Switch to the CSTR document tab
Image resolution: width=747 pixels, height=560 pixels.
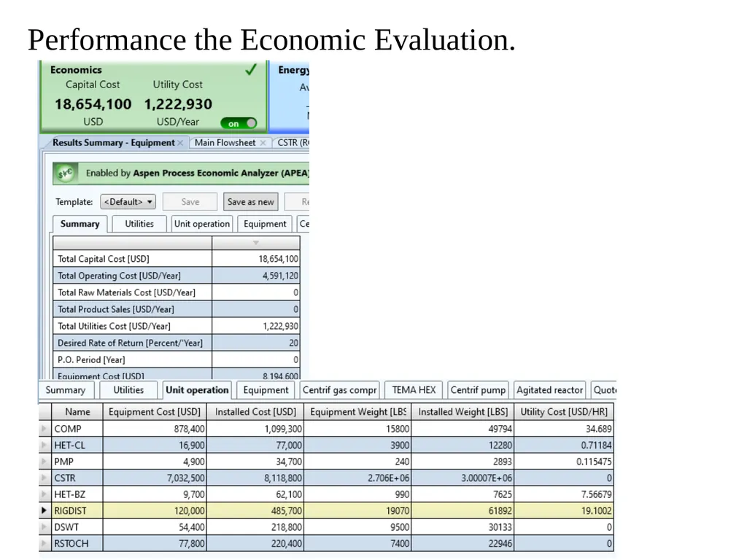coord(293,143)
